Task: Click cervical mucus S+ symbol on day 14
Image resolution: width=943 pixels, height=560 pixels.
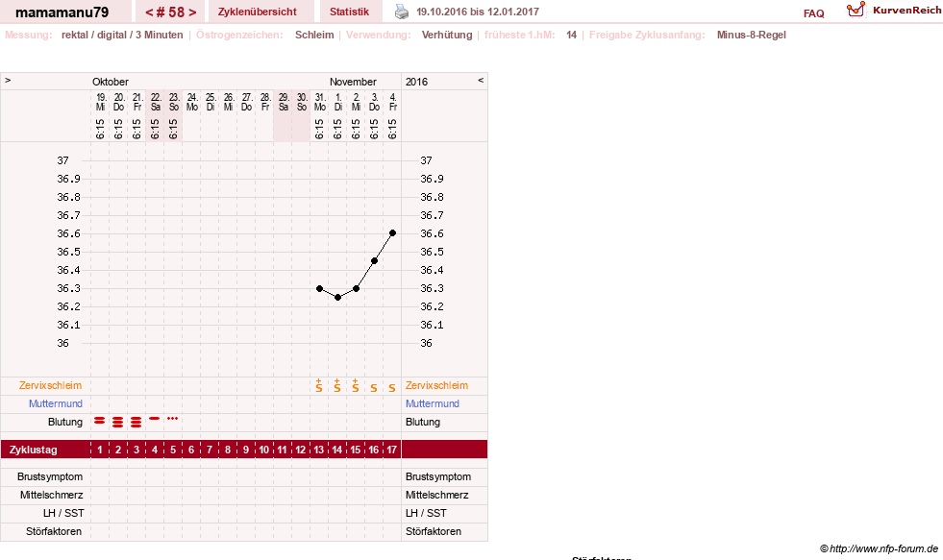Action: pyautogui.click(x=337, y=386)
